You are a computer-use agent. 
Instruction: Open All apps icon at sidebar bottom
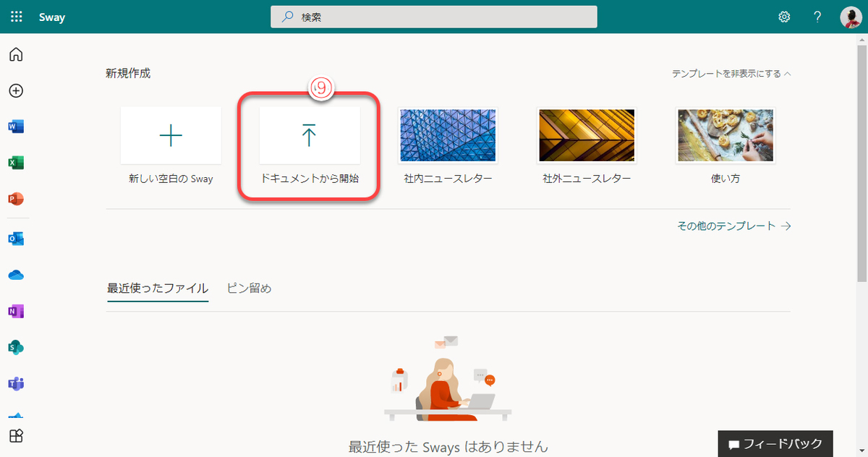pyautogui.click(x=16, y=435)
